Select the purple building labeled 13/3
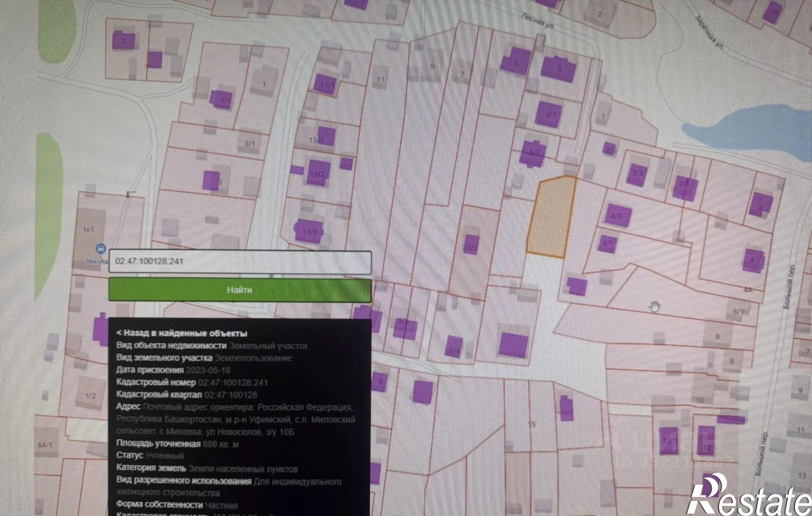The image size is (812, 516). coord(309,231)
